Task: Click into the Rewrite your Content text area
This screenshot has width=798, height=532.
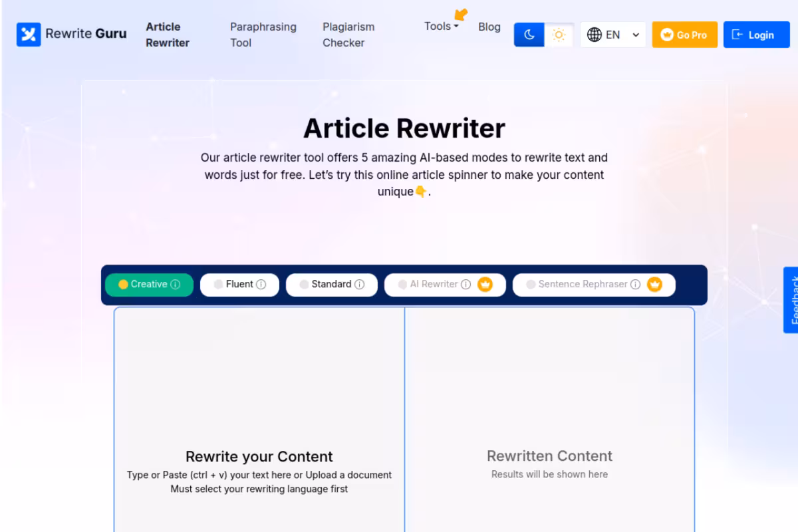Action: pyautogui.click(x=259, y=419)
